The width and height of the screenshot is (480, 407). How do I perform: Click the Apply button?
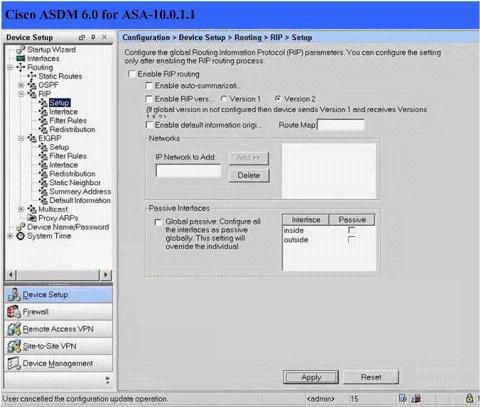click(311, 377)
